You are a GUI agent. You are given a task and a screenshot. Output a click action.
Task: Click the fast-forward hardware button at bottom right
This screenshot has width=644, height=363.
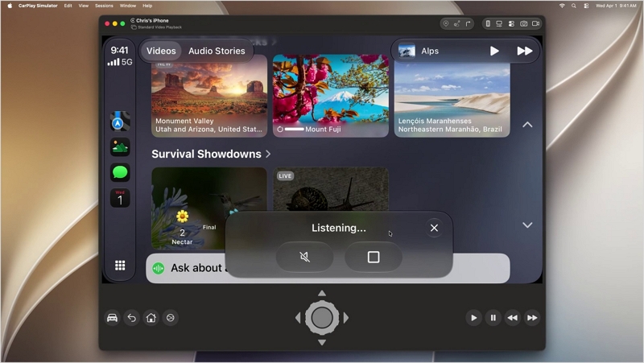pyautogui.click(x=532, y=318)
